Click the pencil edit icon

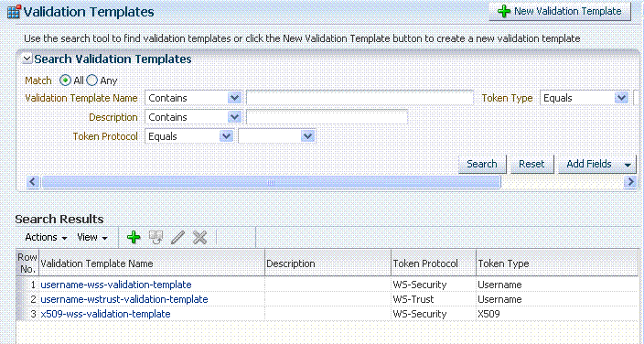click(177, 237)
